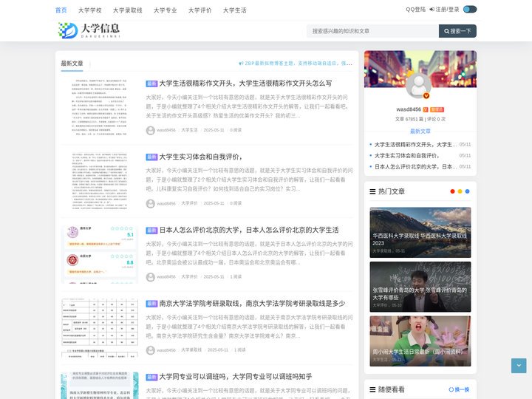Select the sidebar 最新文章 heading
Viewport: 532px width, 399px height.
point(420,131)
